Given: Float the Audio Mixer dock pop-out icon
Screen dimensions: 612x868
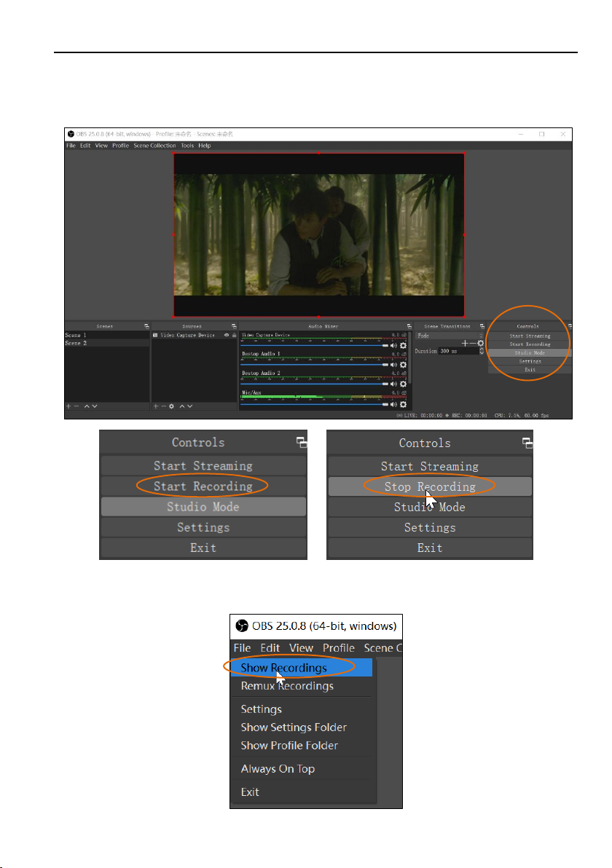Looking at the screenshot, I should coord(409,326).
